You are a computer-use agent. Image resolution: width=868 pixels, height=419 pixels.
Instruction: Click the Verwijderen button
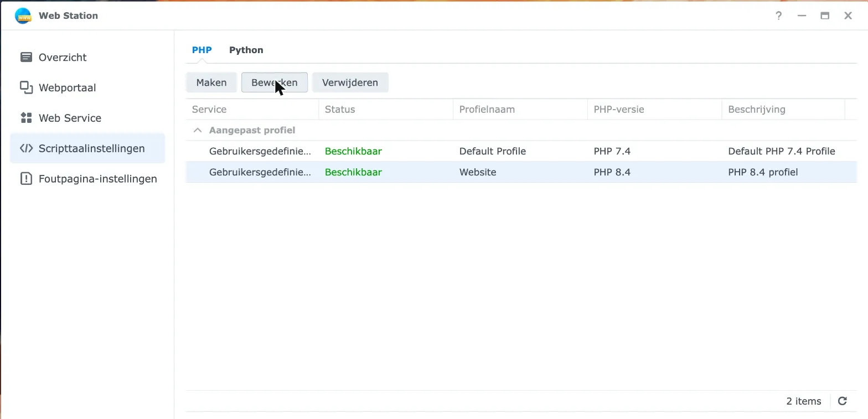[x=350, y=82]
